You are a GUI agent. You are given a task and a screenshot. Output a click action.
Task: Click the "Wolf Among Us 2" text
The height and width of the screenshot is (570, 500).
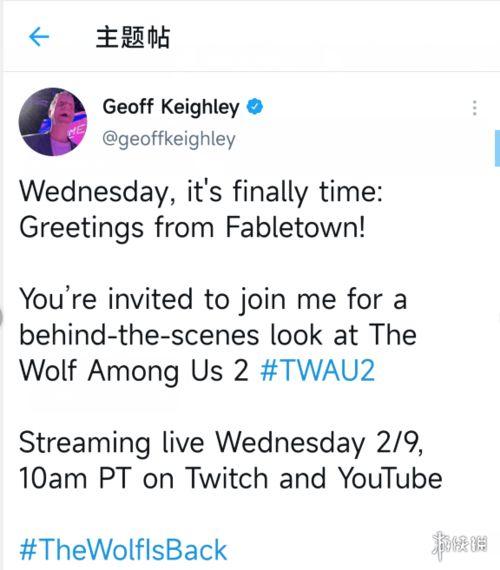tap(134, 371)
